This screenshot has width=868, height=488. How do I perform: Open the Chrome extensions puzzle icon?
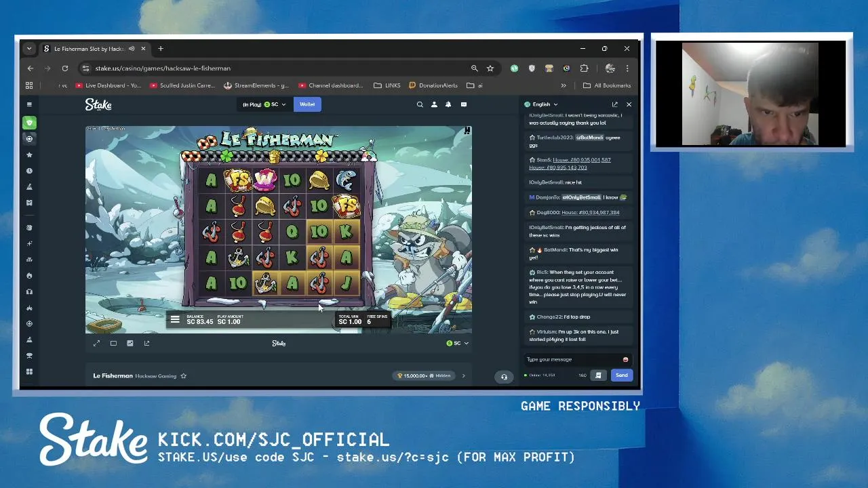click(x=584, y=68)
